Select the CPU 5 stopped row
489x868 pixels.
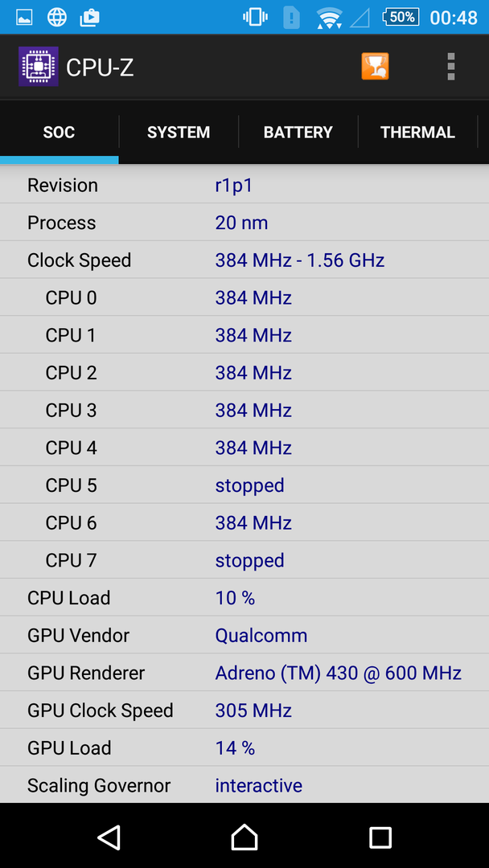pyautogui.click(x=244, y=485)
